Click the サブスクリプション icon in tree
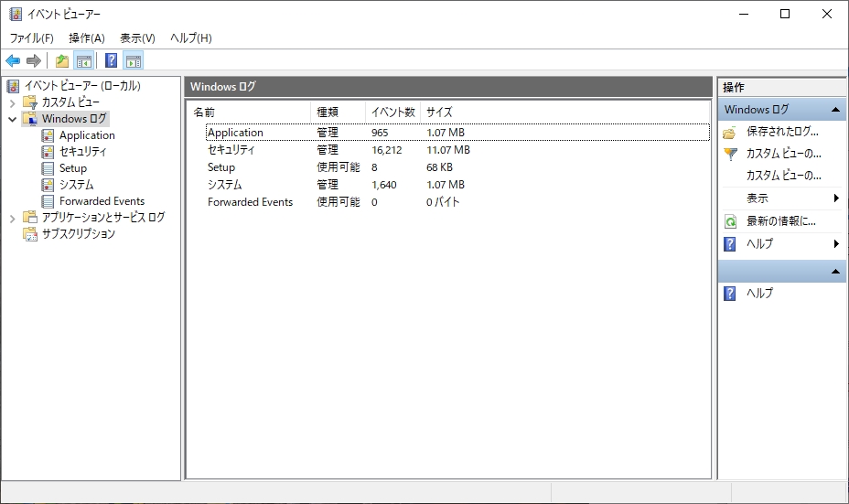849x504 pixels. click(30, 234)
